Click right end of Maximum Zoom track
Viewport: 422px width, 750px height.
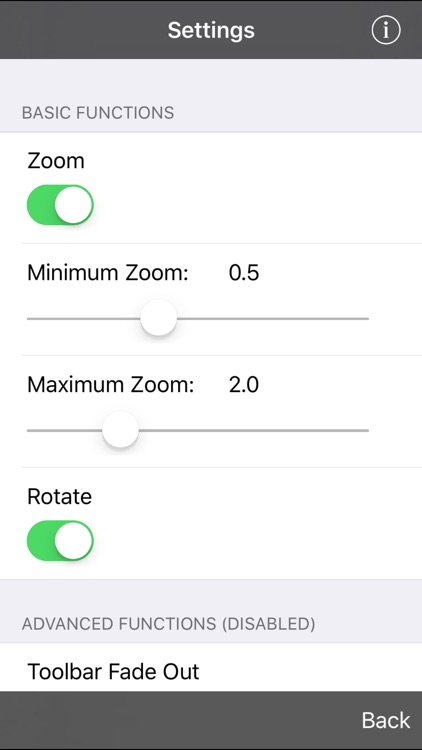click(x=365, y=430)
